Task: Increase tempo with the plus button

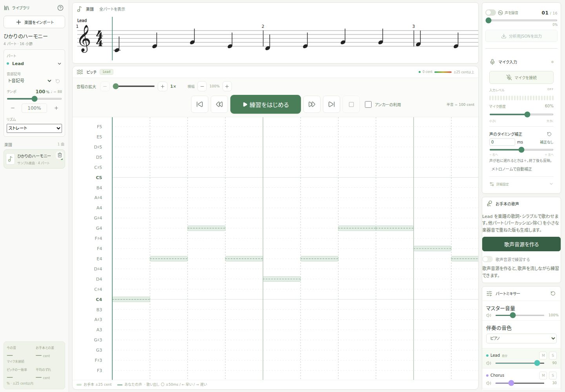Action: click(x=56, y=108)
